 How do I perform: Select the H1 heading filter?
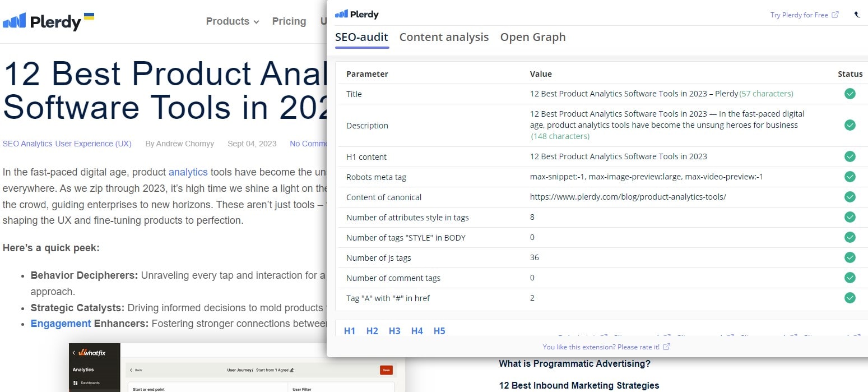coord(350,331)
